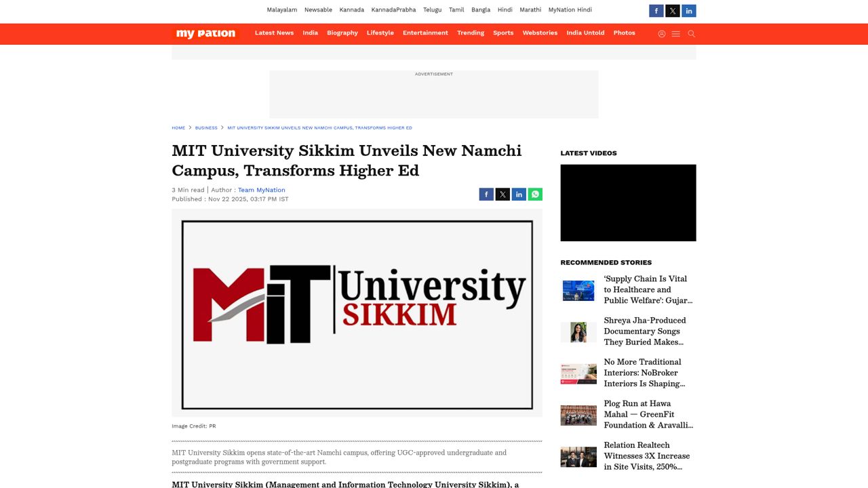Open Lifestyle menu item
The image size is (868, 488).
[x=380, y=33]
